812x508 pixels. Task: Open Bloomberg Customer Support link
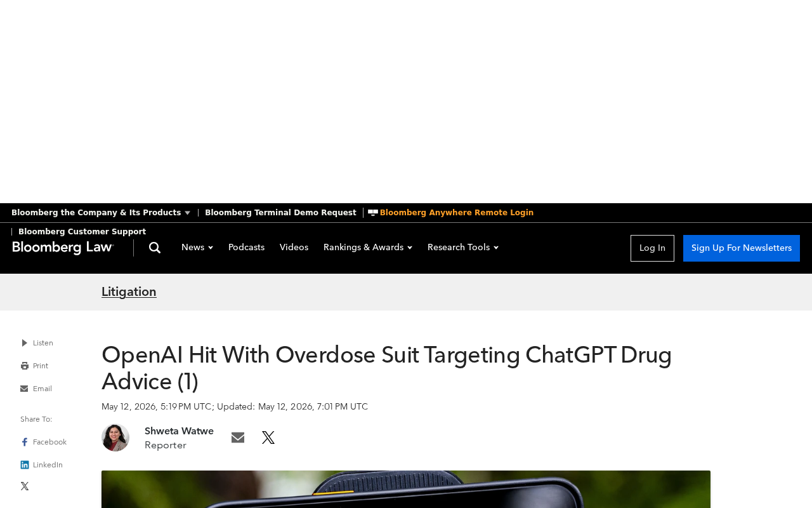pyautogui.click(x=82, y=232)
